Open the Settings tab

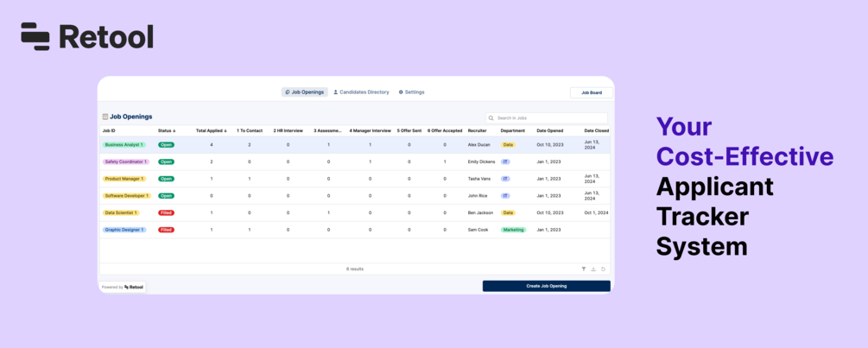(411, 92)
